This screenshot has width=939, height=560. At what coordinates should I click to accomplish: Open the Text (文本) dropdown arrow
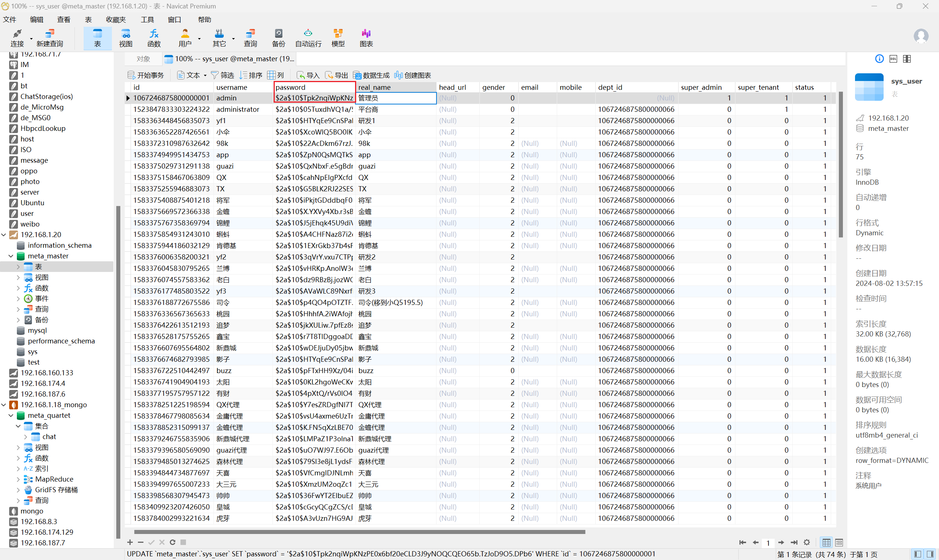tap(205, 75)
